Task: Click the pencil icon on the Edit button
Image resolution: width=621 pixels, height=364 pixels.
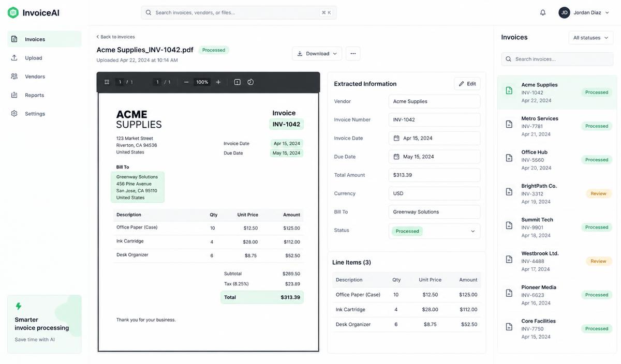Action: 462,84
